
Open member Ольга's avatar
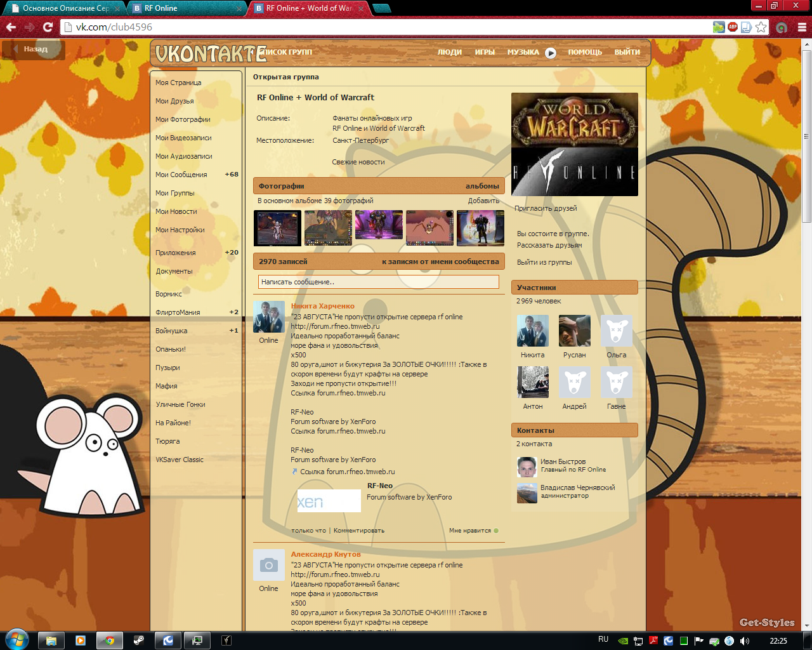pyautogui.click(x=616, y=331)
